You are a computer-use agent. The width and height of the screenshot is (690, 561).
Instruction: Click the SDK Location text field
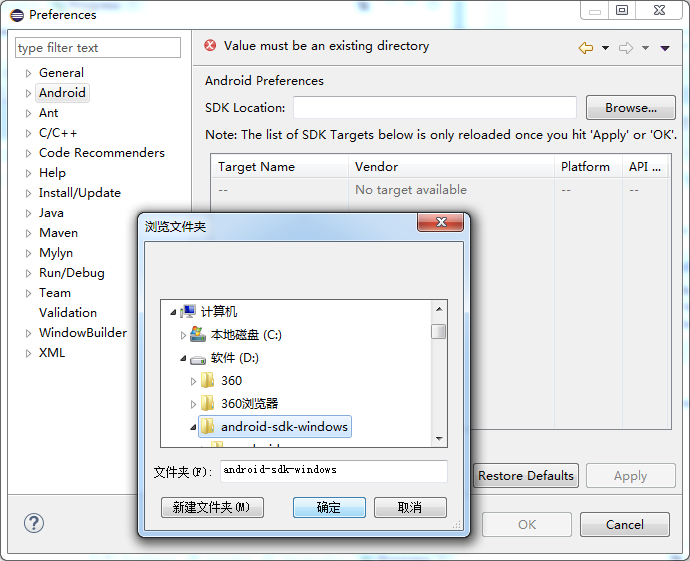435,107
